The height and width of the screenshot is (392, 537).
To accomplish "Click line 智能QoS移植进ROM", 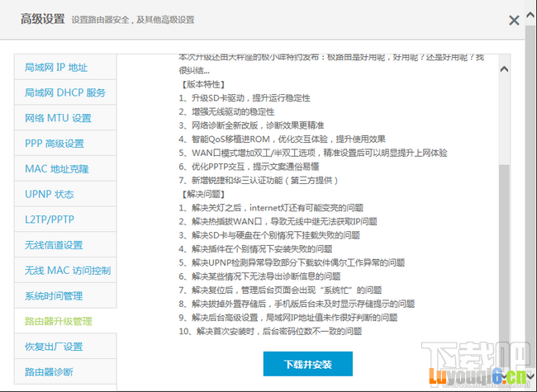I will (283, 139).
